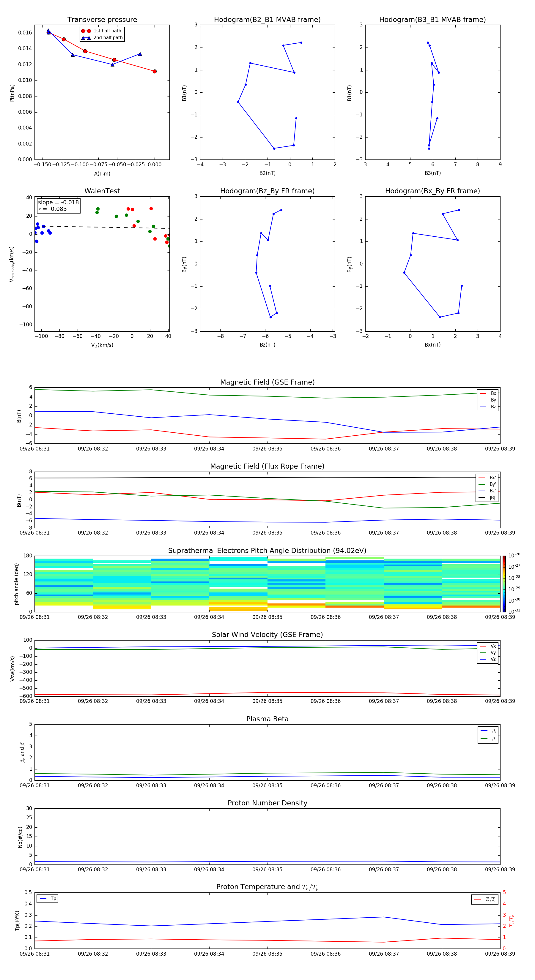
Task: Click the "Magnetic Field (GSE Frame)" title
Action: pos(267,382)
